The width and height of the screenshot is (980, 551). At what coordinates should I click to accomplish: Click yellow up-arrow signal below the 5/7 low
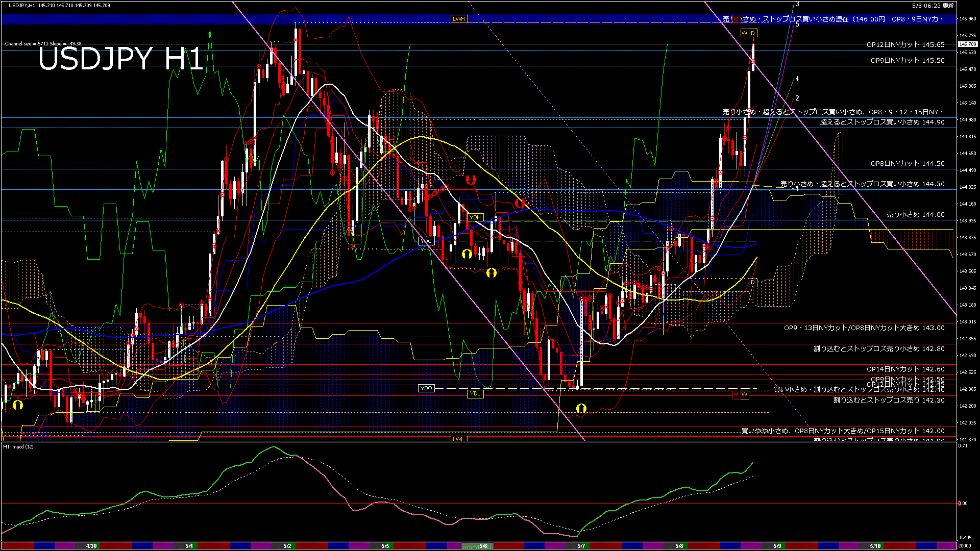581,408
